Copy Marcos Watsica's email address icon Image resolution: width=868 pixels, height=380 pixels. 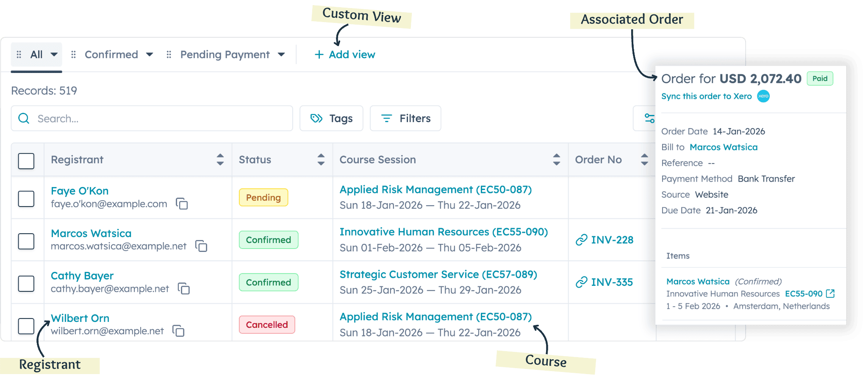201,246
